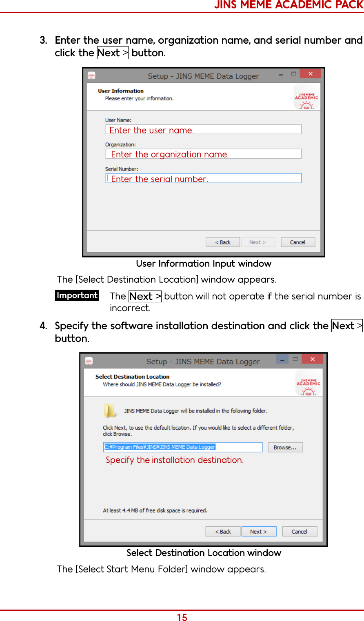The height and width of the screenshot is (621, 364).
Task: Click the Browse... button
Action: point(285,447)
